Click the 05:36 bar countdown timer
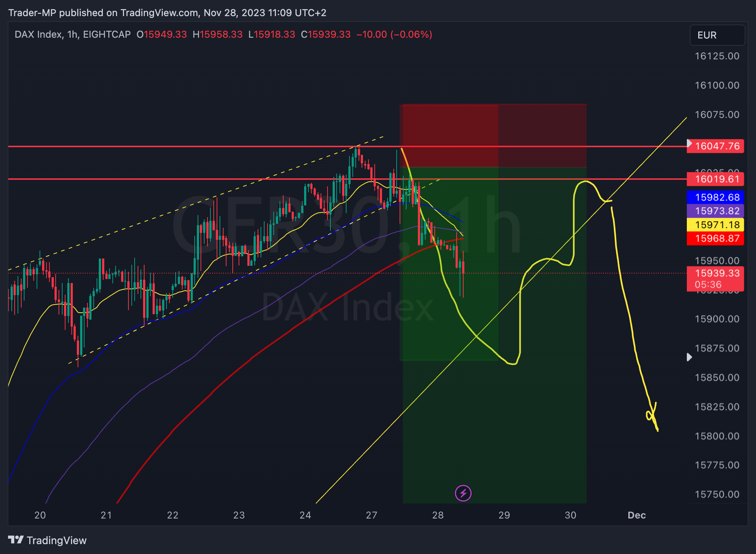This screenshot has height=554, width=756. 708,285
